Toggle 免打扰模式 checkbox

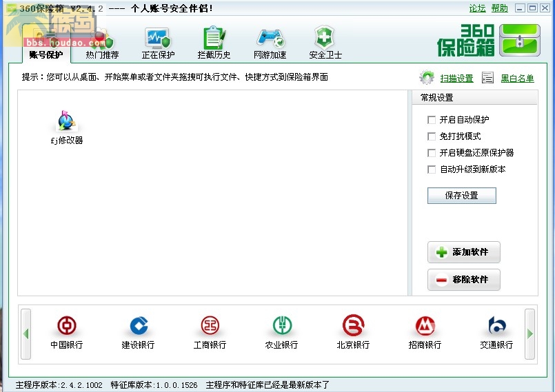click(432, 136)
